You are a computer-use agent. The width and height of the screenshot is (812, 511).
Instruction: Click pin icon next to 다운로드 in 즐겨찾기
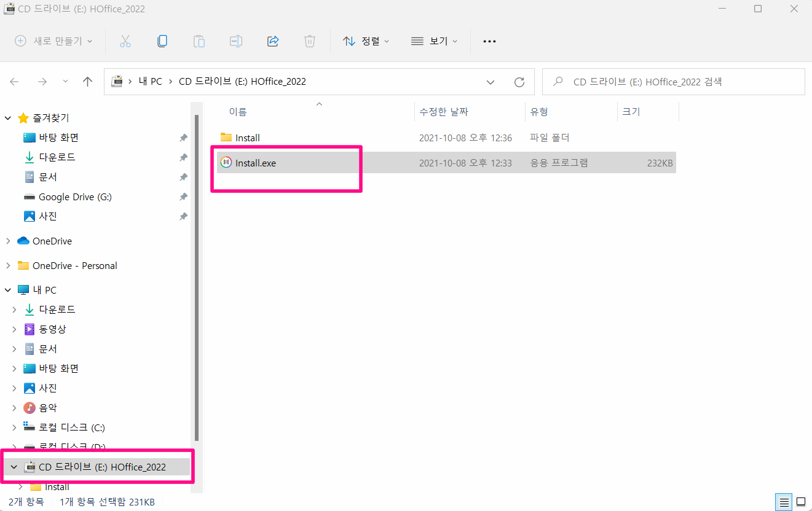click(183, 158)
